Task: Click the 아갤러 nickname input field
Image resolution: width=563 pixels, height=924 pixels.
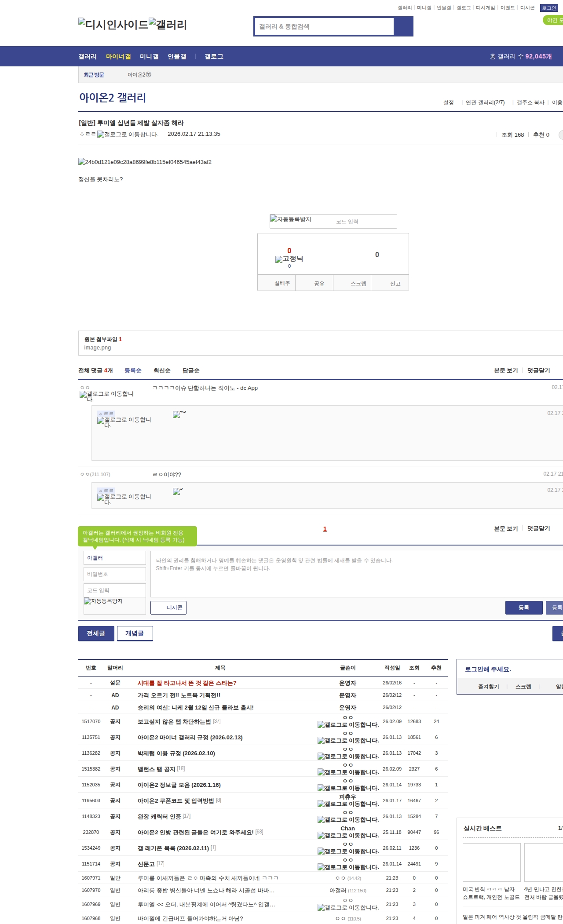Action: 114,558
